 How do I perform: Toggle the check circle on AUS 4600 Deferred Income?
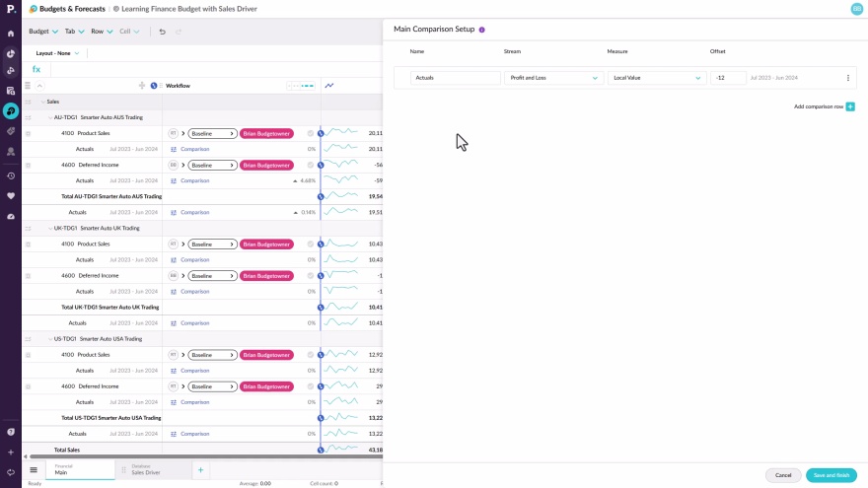click(x=311, y=165)
